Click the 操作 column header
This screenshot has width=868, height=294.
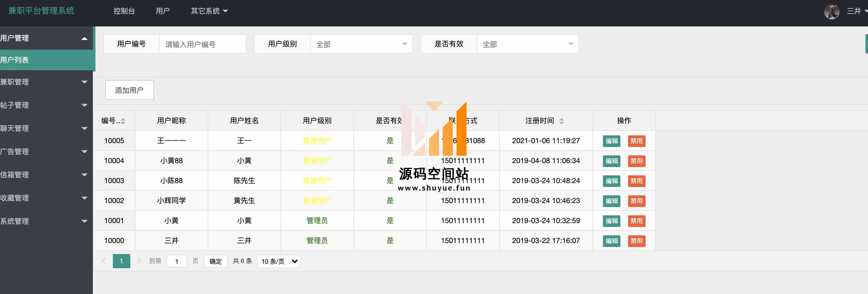(624, 121)
